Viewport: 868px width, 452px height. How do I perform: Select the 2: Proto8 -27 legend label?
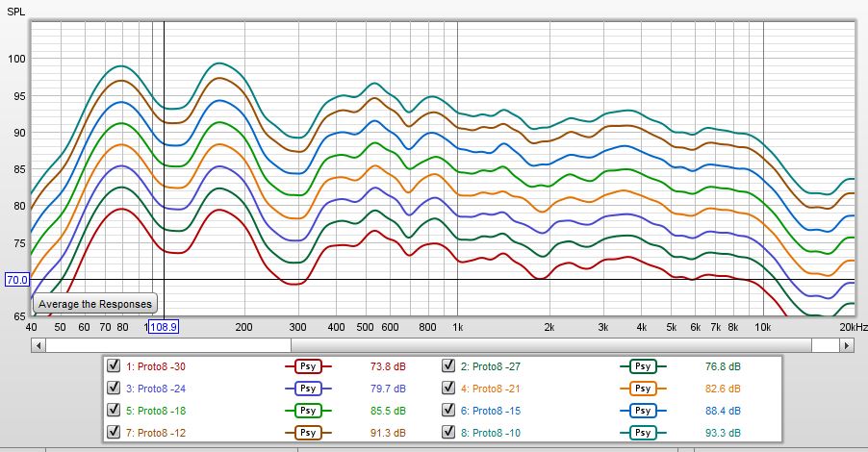point(491,366)
